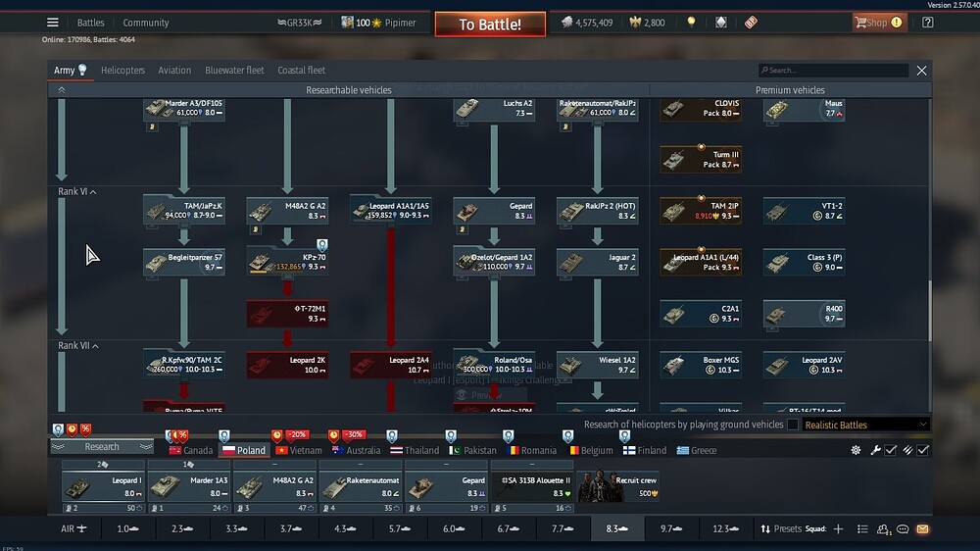Select the Vietnam flag tab
Image resolution: width=980 pixels, height=551 pixels.
pyautogui.click(x=299, y=450)
